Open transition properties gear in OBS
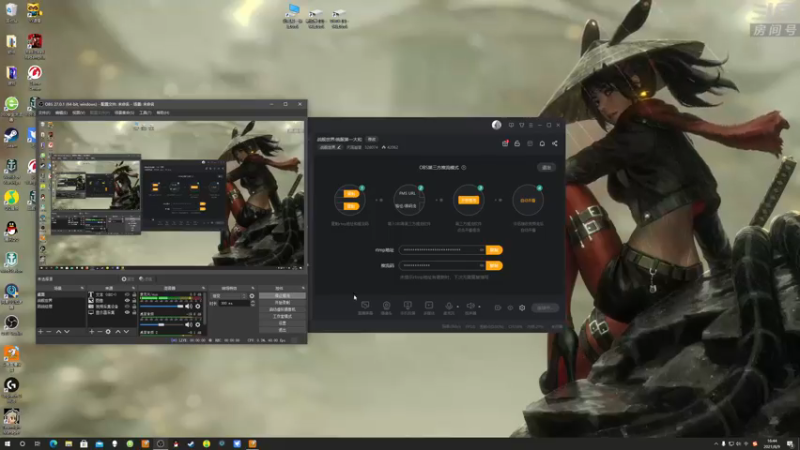Screen dimensions: 800x450 coord(252,296)
